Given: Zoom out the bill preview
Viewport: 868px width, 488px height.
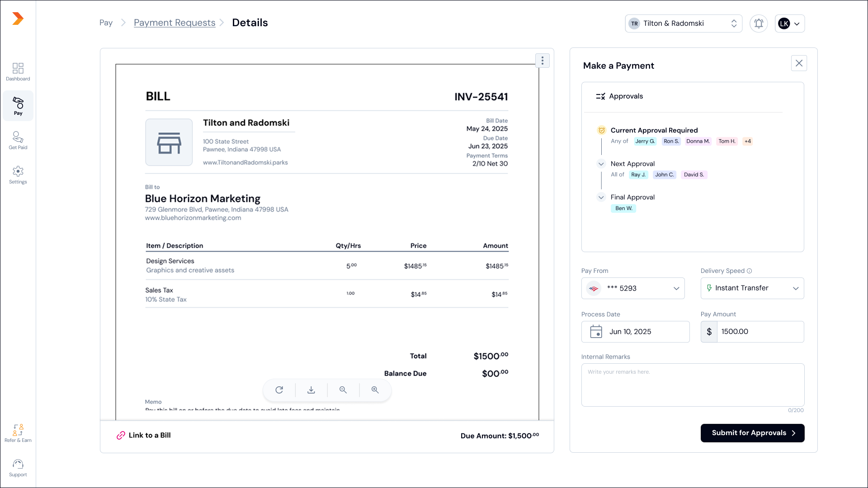Looking at the screenshot, I should (x=343, y=390).
